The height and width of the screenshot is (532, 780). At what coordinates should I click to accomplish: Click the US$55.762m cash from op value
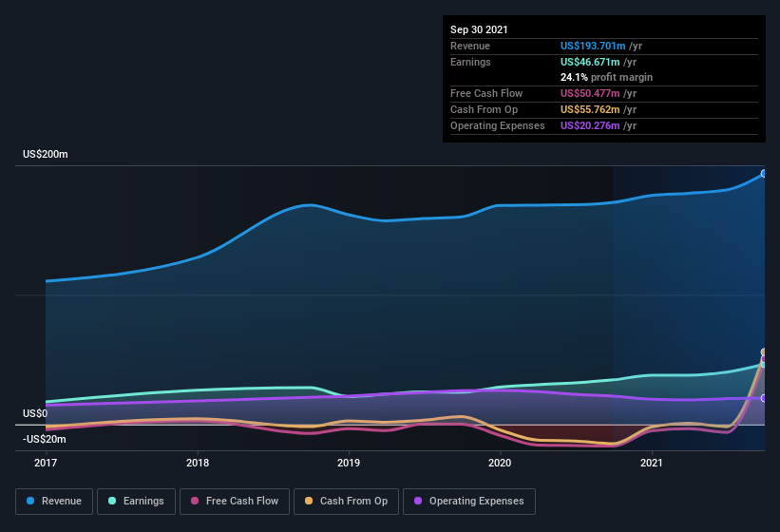tap(590, 109)
